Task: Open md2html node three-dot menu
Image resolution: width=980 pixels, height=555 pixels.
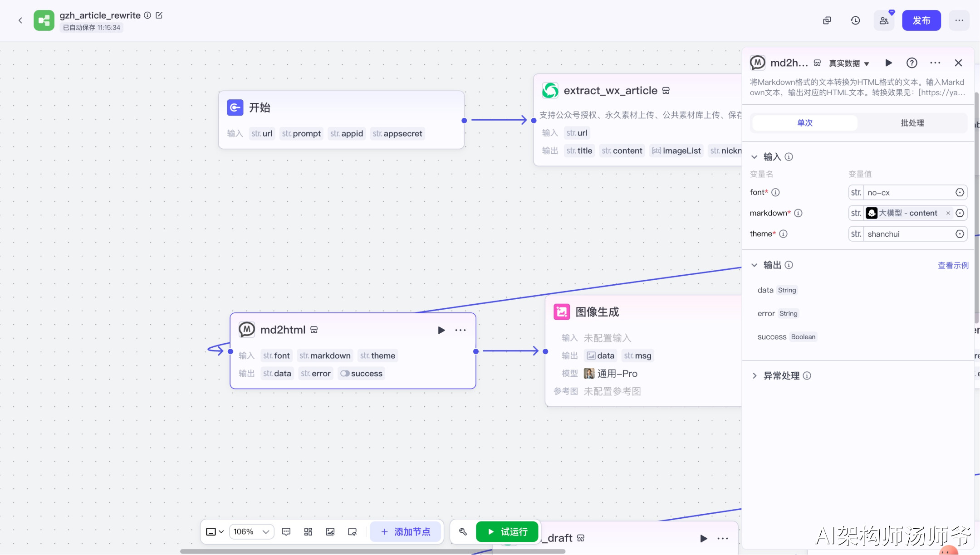Action: tap(461, 330)
